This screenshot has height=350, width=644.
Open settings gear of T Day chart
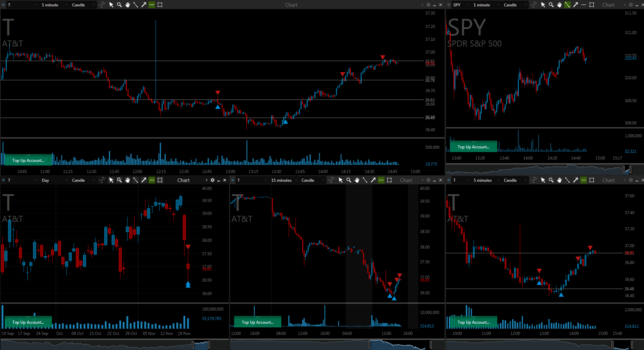[x=213, y=180]
